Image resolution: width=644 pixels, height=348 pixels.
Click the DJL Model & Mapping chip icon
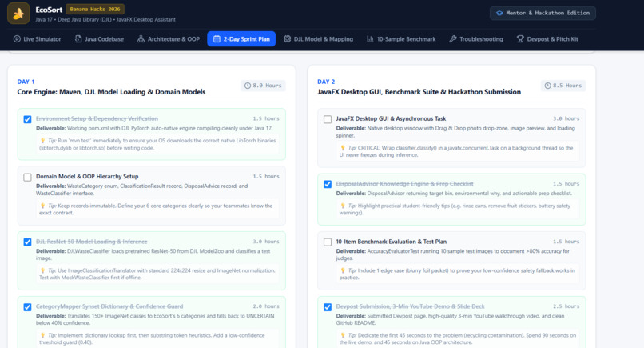click(287, 39)
